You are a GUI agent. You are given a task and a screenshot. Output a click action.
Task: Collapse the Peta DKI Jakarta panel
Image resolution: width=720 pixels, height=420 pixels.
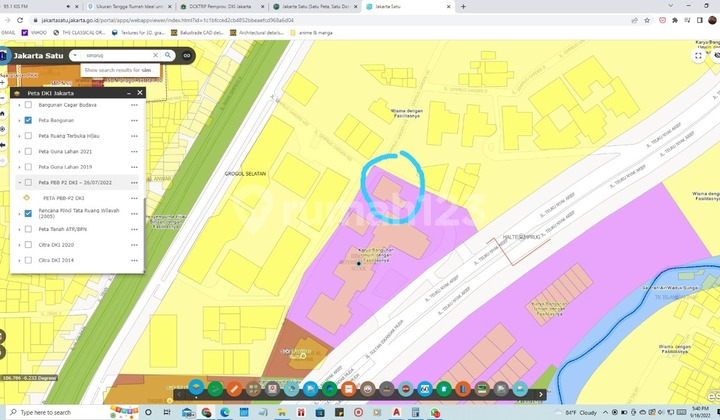pyautogui.click(x=126, y=93)
